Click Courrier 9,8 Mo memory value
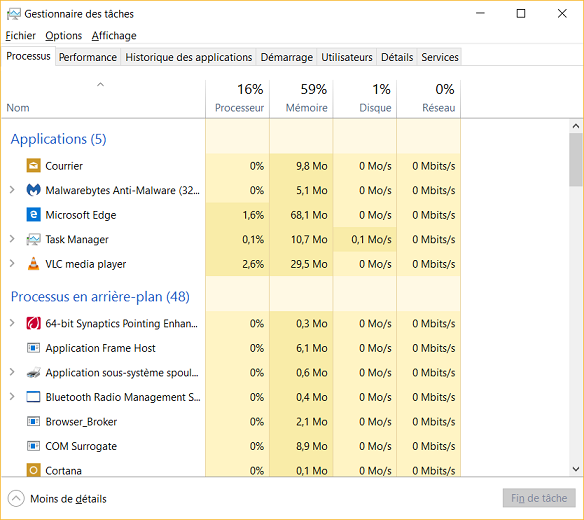The image size is (584, 520). pos(312,166)
